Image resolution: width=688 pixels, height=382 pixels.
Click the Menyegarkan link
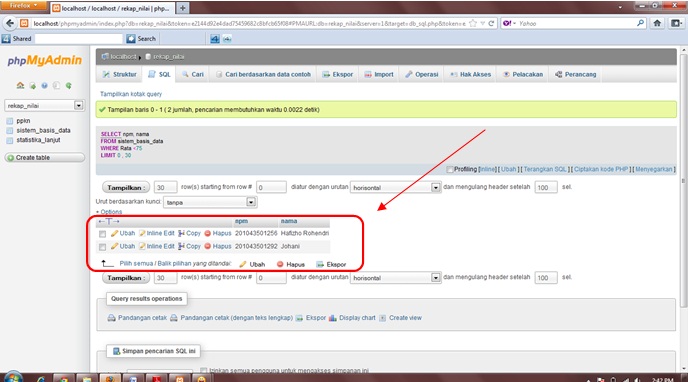pos(653,169)
